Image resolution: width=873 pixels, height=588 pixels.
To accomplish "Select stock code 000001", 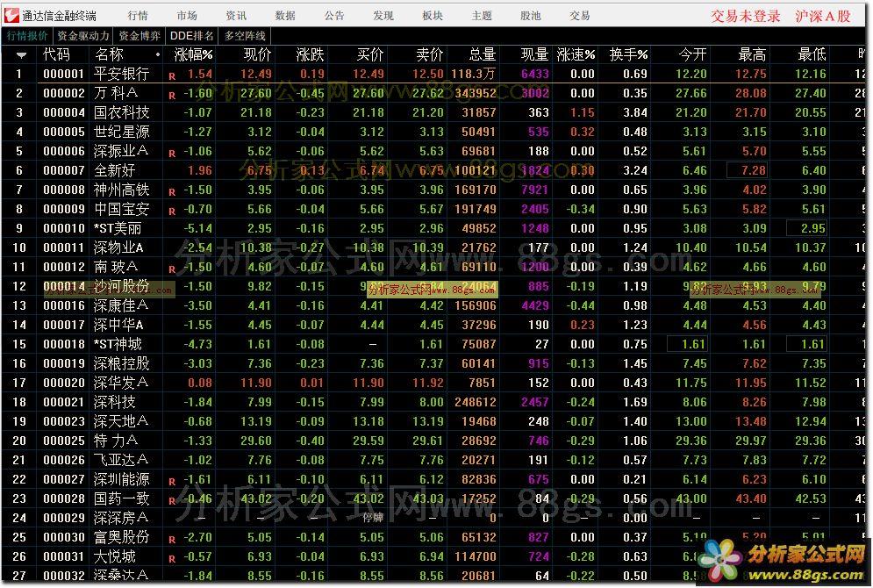I will (63, 74).
